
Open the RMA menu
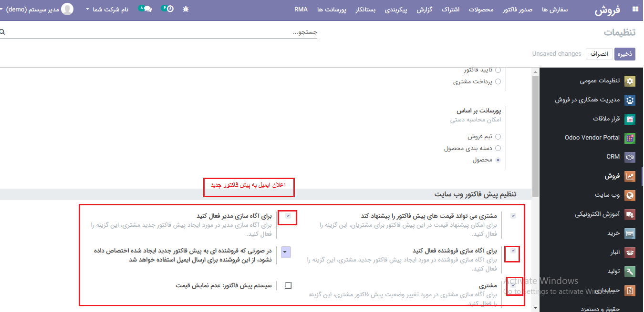(301, 9)
